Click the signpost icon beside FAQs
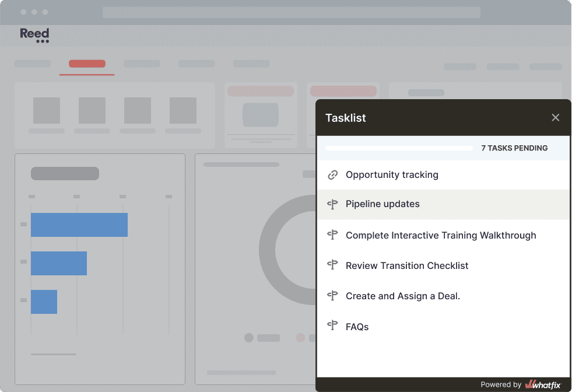Viewport: 572px width, 392px height. (x=332, y=326)
